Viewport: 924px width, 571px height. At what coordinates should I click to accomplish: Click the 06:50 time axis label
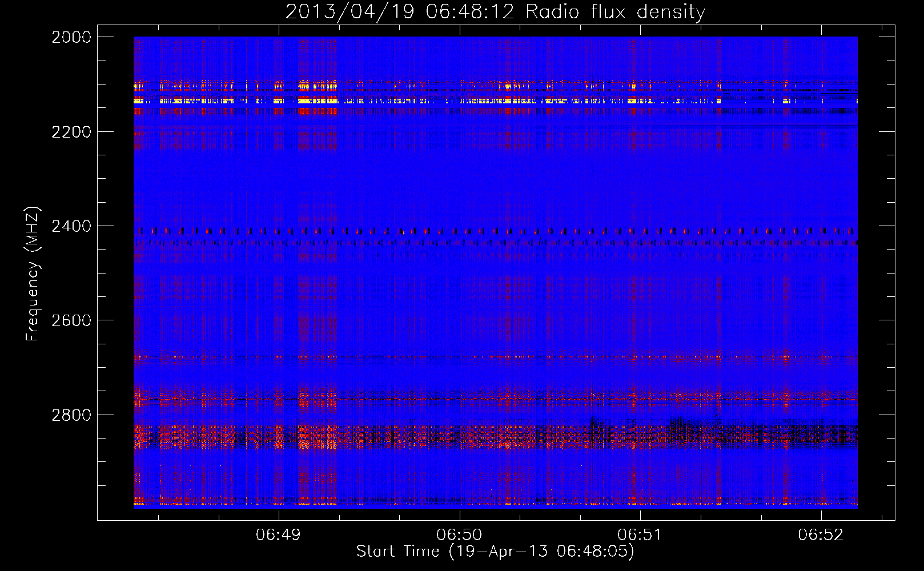[x=459, y=534]
